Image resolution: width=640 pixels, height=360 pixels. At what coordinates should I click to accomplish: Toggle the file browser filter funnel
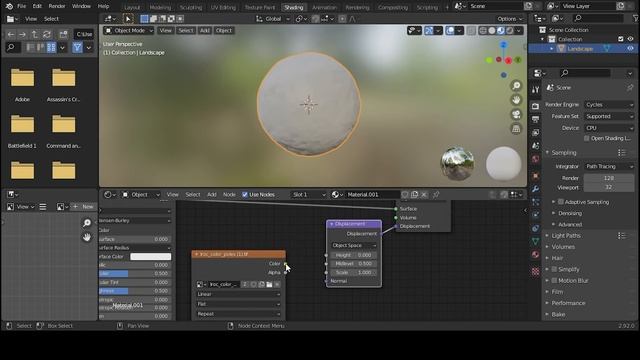click(x=77, y=48)
